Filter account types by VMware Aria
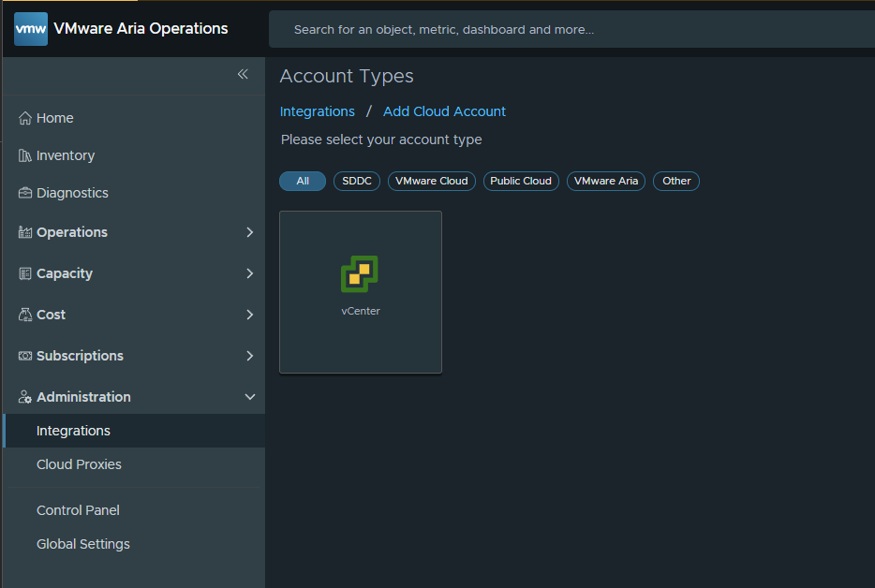Screen dimensions: 875x588 (x=606, y=181)
